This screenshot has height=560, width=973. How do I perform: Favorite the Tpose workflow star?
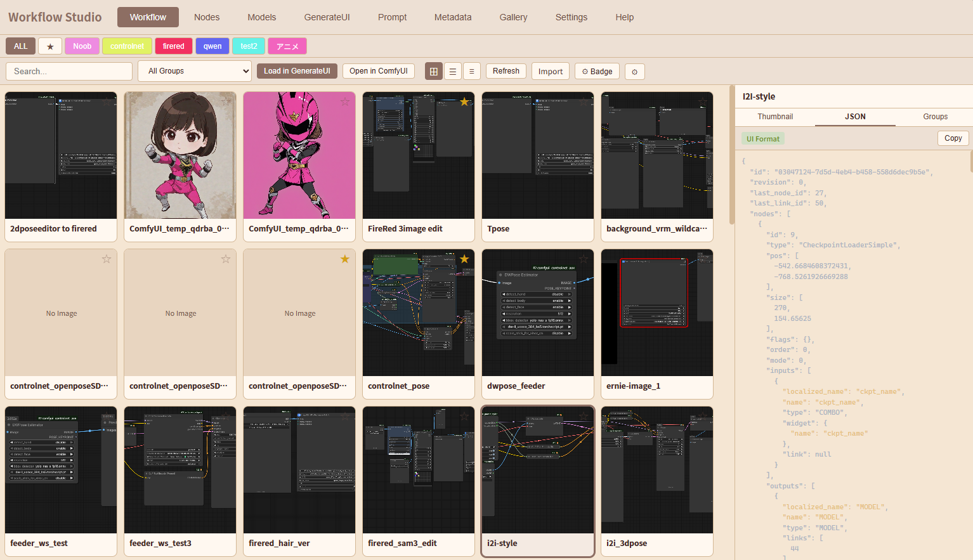584,101
